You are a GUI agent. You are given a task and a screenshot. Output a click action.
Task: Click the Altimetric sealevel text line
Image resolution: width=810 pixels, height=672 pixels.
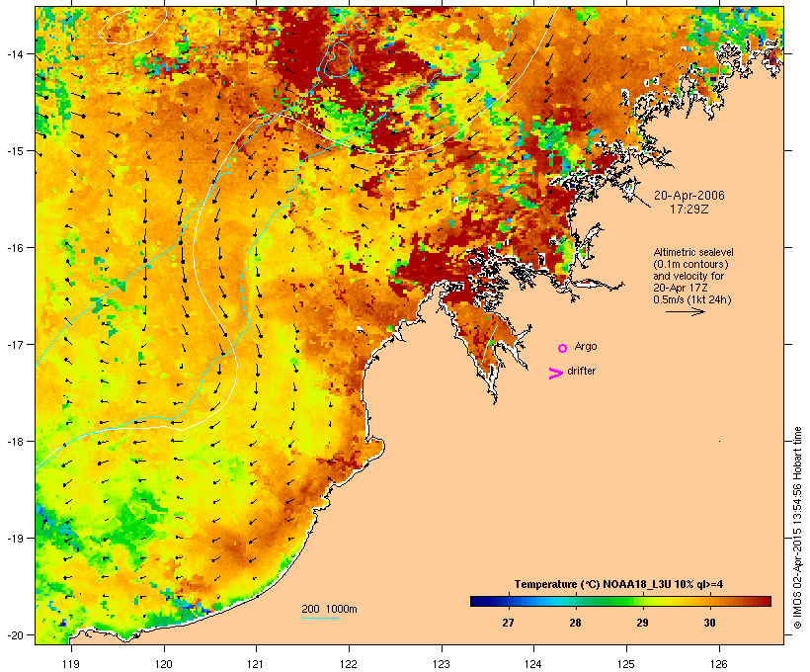(x=693, y=252)
